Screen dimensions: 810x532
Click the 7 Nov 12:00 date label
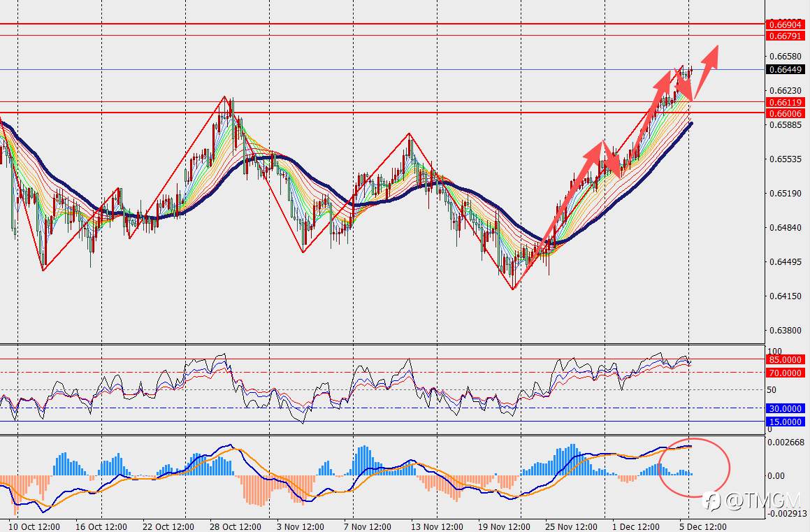pyautogui.click(x=368, y=527)
